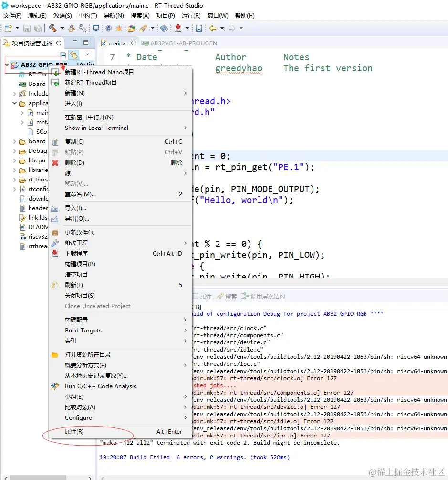Start debugging with the orange bug icon
The width and height of the screenshot is (448, 480).
[119, 28]
